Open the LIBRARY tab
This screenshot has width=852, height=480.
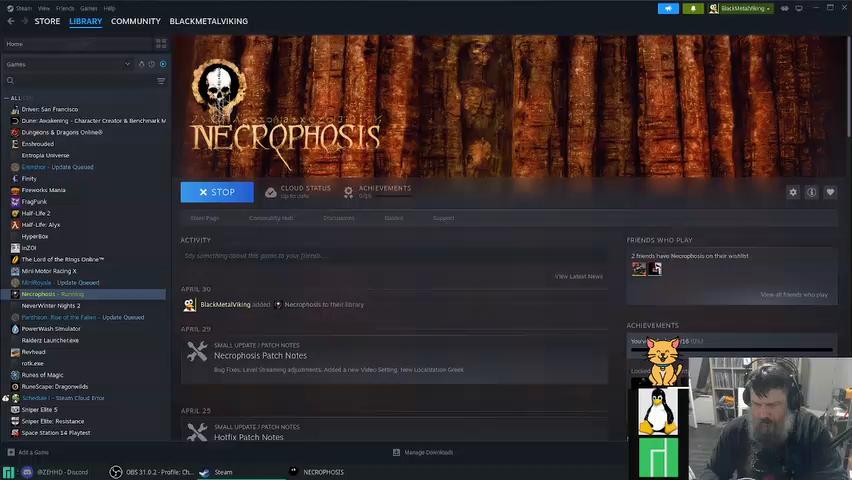point(85,21)
